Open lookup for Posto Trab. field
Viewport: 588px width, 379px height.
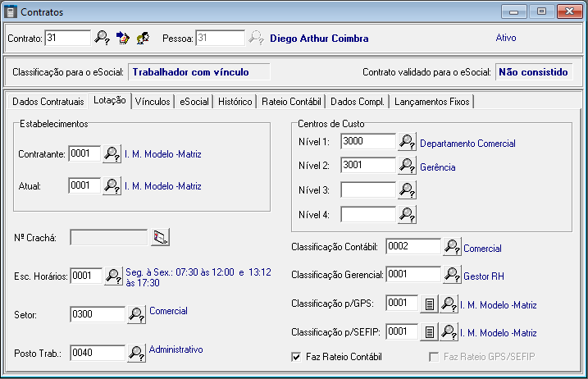pos(136,353)
